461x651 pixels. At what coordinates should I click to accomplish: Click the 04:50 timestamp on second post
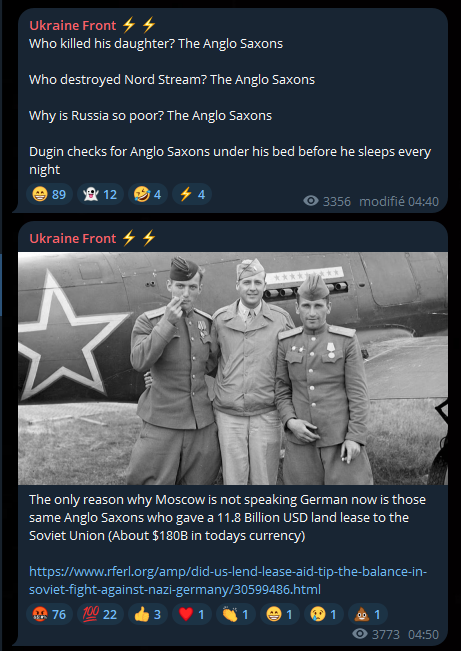pyautogui.click(x=423, y=634)
